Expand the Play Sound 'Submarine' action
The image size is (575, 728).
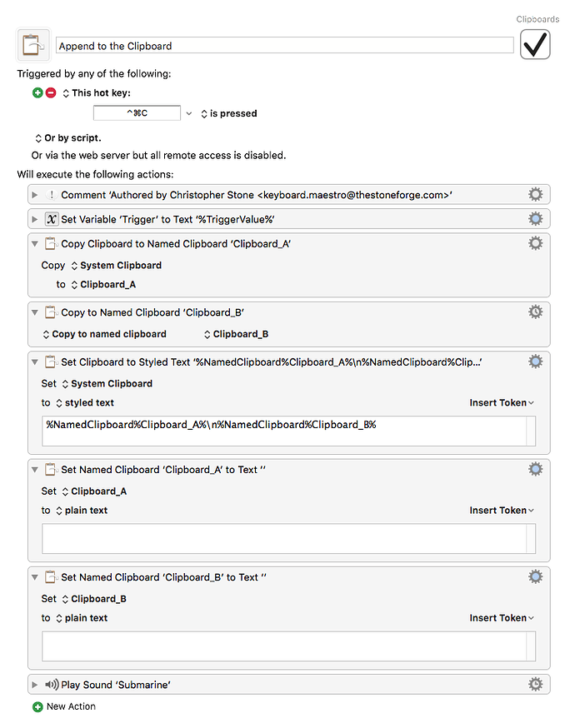35,685
